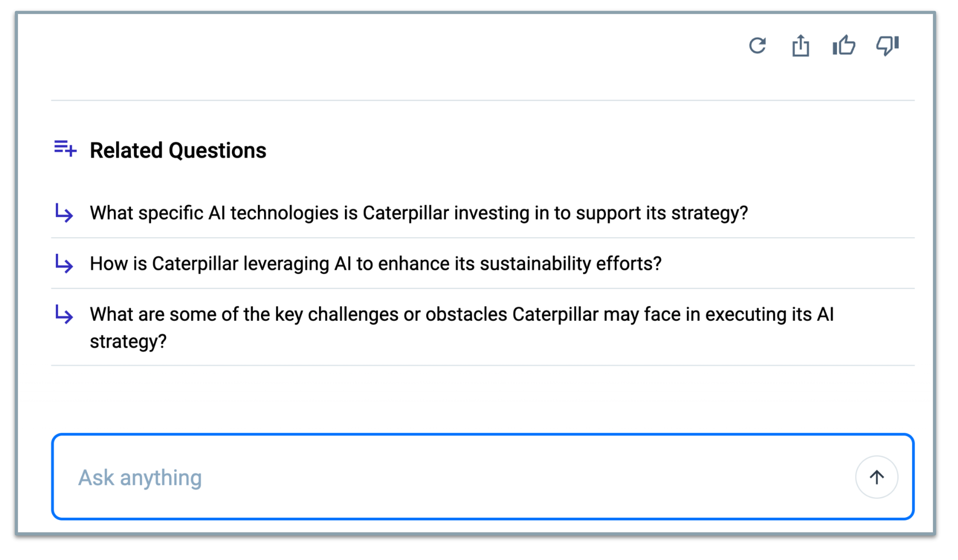Click arrow icon beside key challenges question

[x=64, y=314]
